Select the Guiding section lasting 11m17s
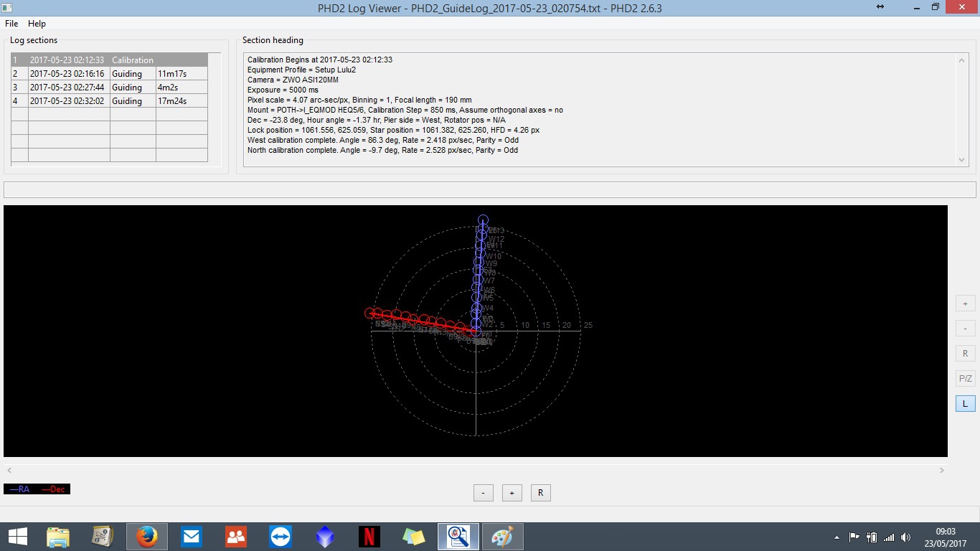 click(x=109, y=74)
